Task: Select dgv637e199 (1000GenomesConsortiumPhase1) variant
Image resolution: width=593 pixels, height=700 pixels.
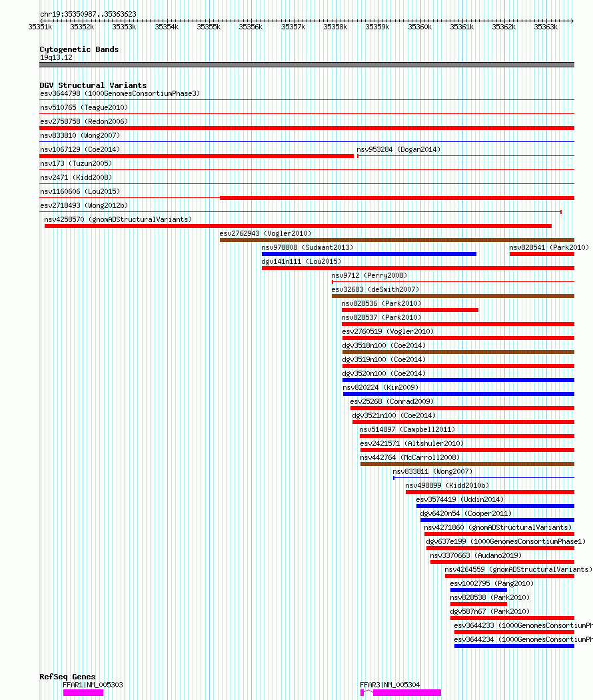Action: (x=506, y=541)
